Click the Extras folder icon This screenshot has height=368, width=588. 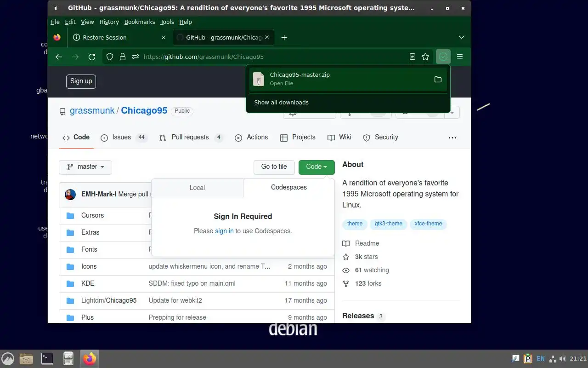click(70, 232)
